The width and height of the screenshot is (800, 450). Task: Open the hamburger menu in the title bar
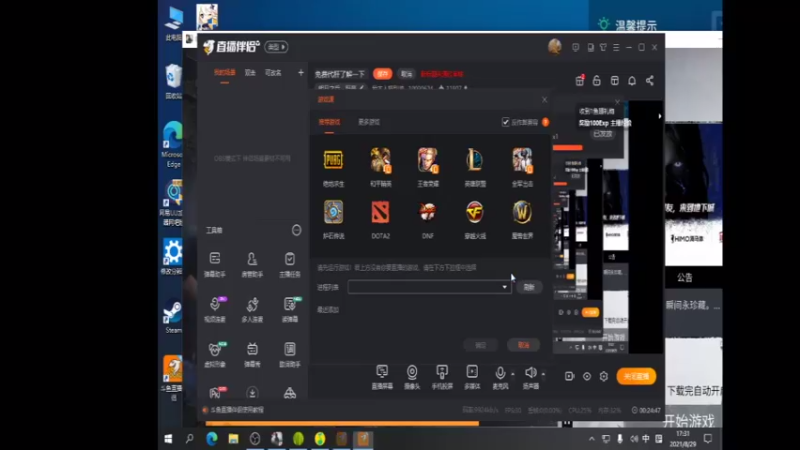616,47
